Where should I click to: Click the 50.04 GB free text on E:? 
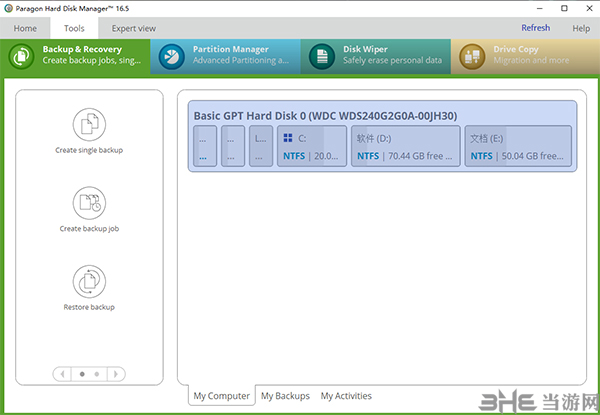(x=532, y=156)
